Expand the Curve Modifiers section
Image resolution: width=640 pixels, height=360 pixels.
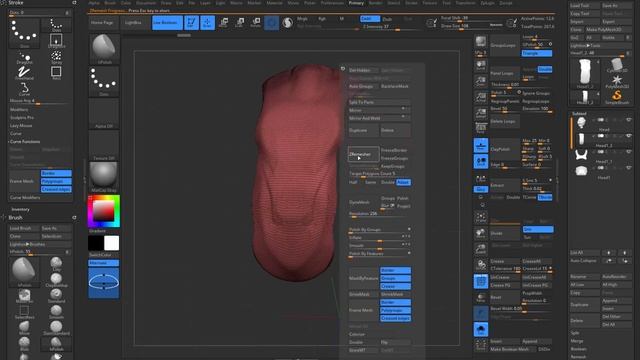pos(25,198)
